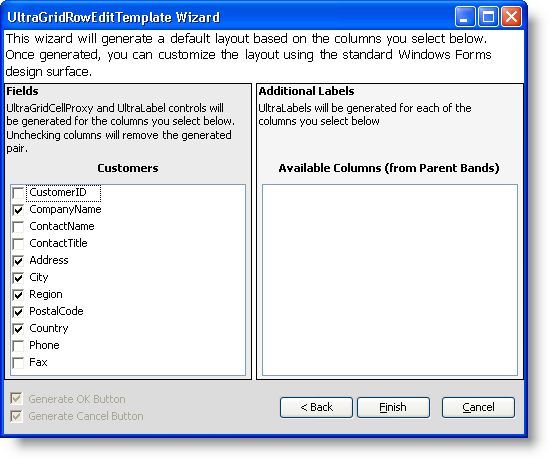Maximize the wizard window

(x=488, y=16)
